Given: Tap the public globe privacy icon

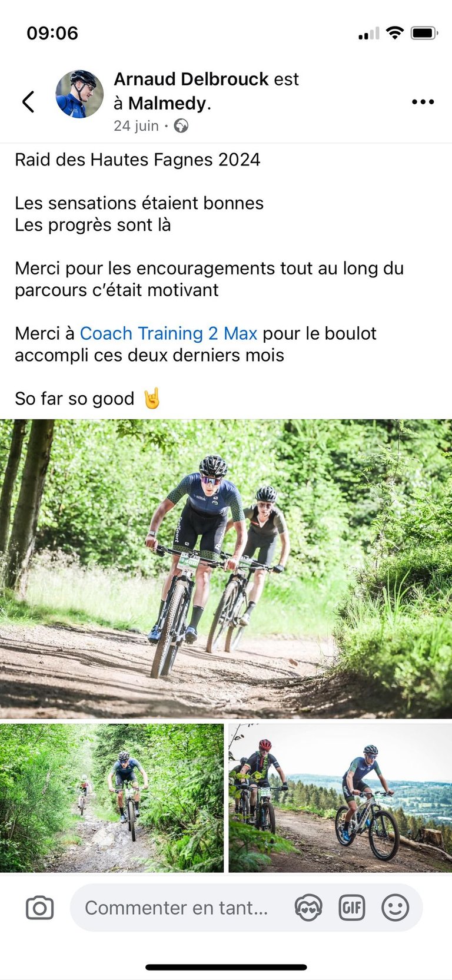Looking at the screenshot, I should pos(181,126).
